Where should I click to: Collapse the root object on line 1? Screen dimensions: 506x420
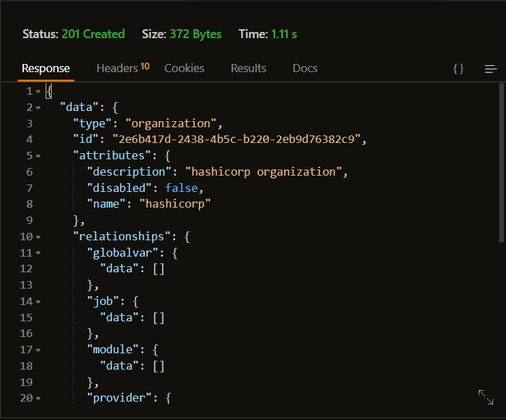[x=38, y=91]
